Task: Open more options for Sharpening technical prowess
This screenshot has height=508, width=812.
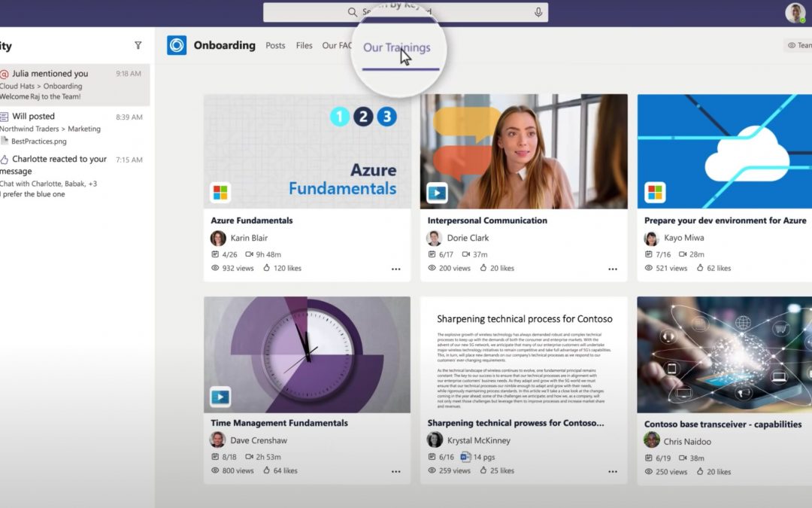Action: [x=612, y=472]
